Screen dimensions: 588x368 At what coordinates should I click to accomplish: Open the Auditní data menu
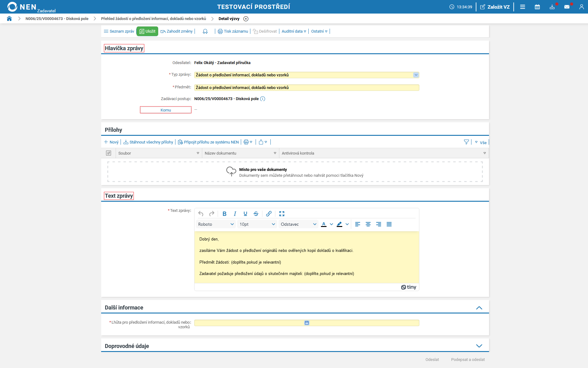[x=294, y=31]
